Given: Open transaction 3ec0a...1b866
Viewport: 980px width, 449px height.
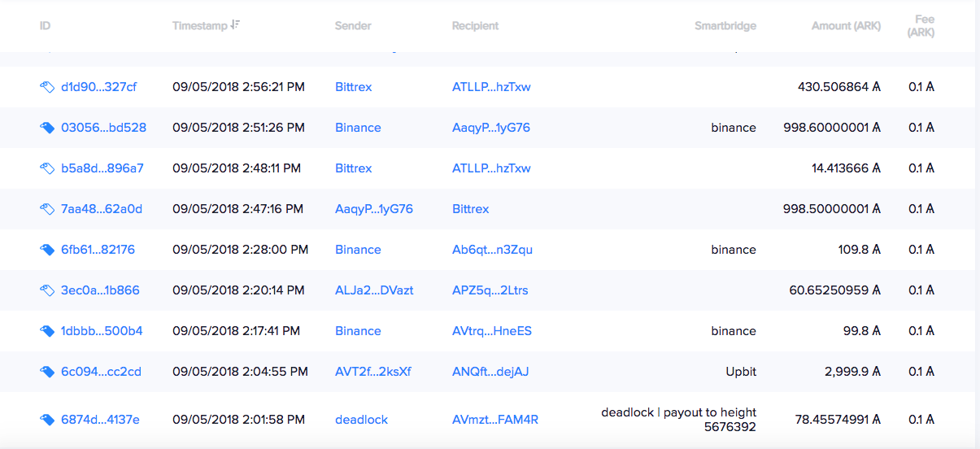Looking at the screenshot, I should click(100, 290).
